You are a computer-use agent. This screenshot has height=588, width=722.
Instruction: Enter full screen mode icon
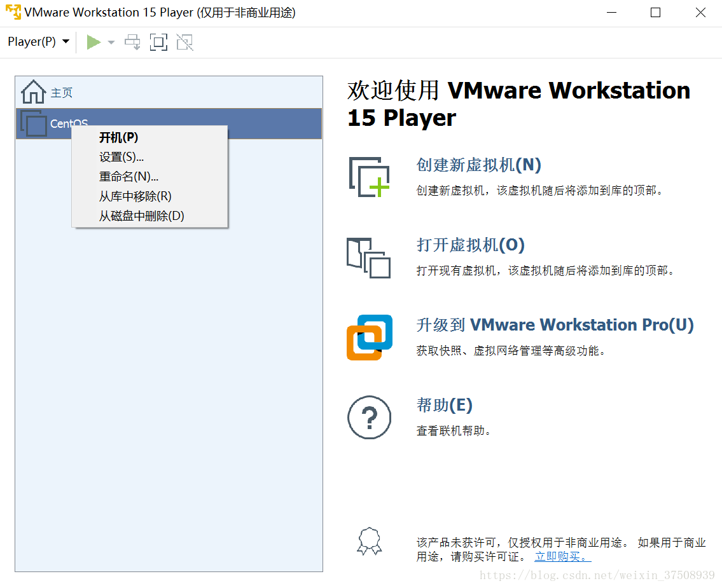pyautogui.click(x=158, y=43)
